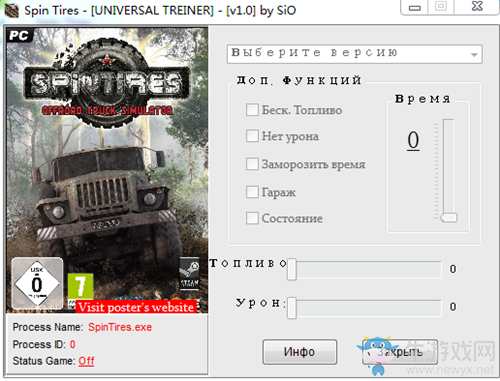The width and height of the screenshot is (500, 381).
Task: Toggle the Нет урона checkbox
Action: click(252, 136)
